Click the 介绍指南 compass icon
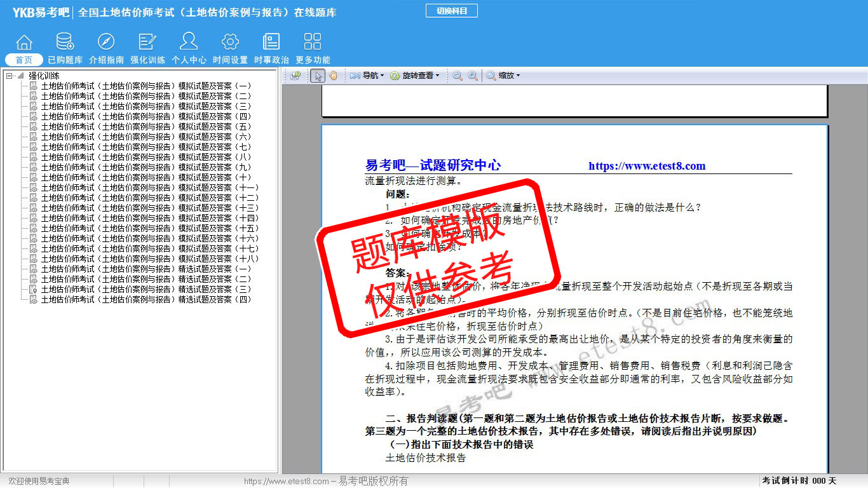This screenshot has width=868, height=488. coord(106,43)
